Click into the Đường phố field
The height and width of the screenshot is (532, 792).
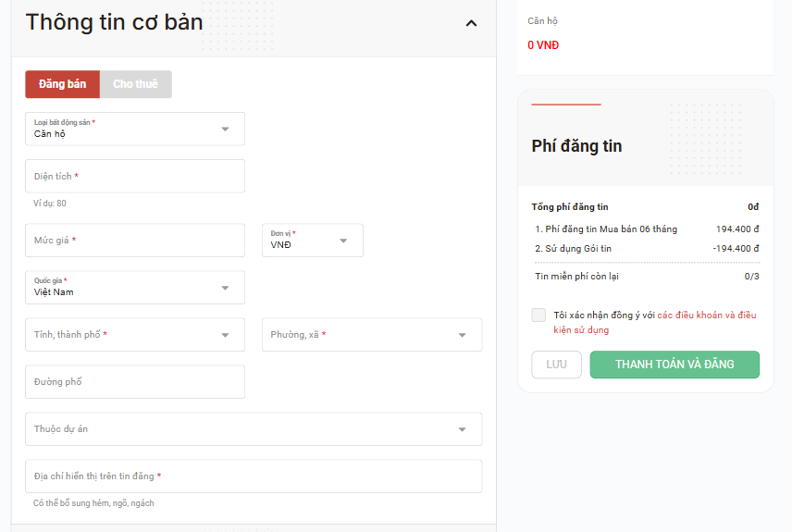[x=135, y=381]
